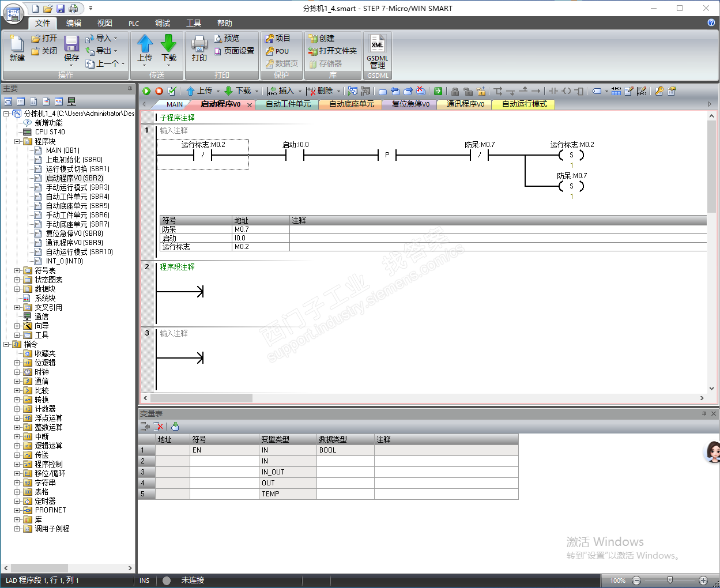Click the large New project icon
Viewport: 720px width, 588px height.
(17, 44)
